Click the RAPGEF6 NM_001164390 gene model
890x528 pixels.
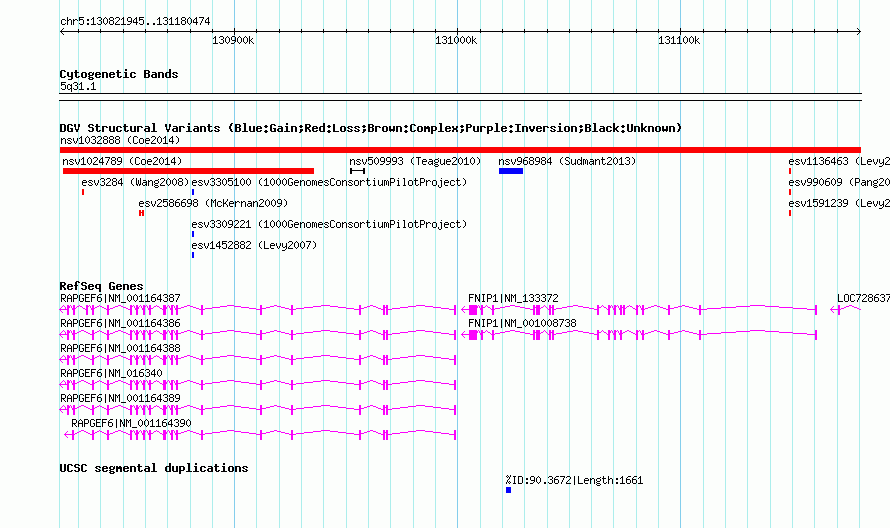coord(261,434)
